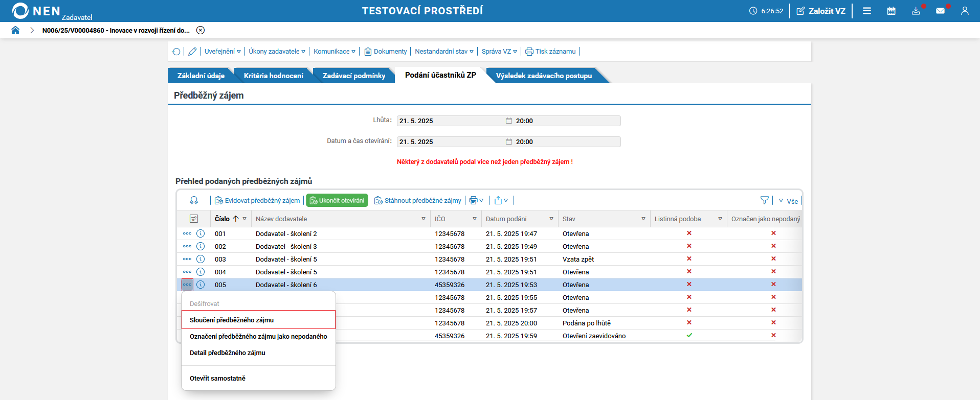Screen dimensions: 980x400
Task: Choose Detail předběžného zájmu menu item
Action: (x=258, y=352)
